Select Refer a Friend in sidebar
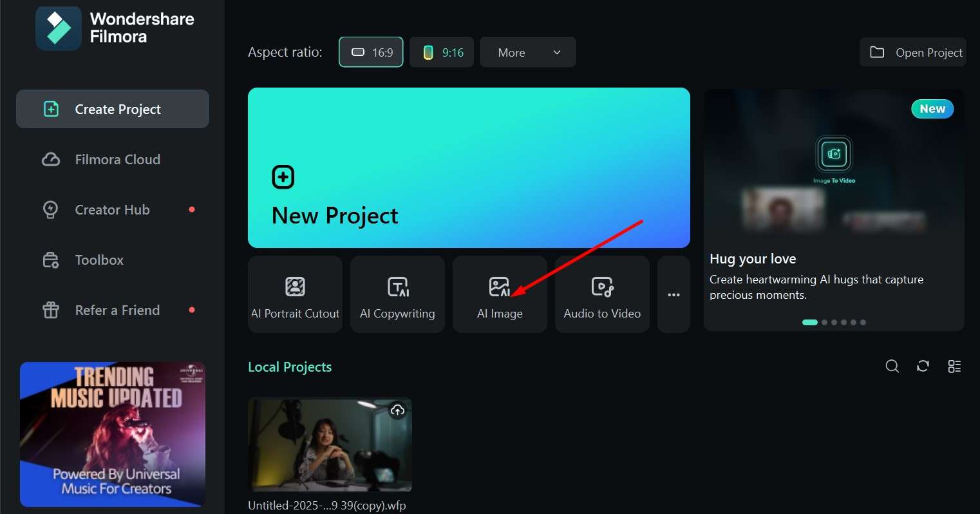Viewport: 980px width, 514px height. [113, 310]
